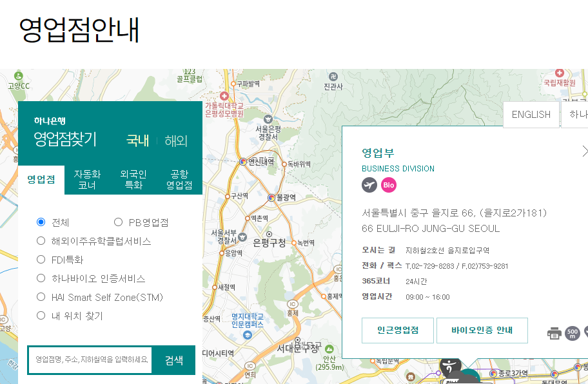Click the phone number T.02-729-8283

coord(430,266)
